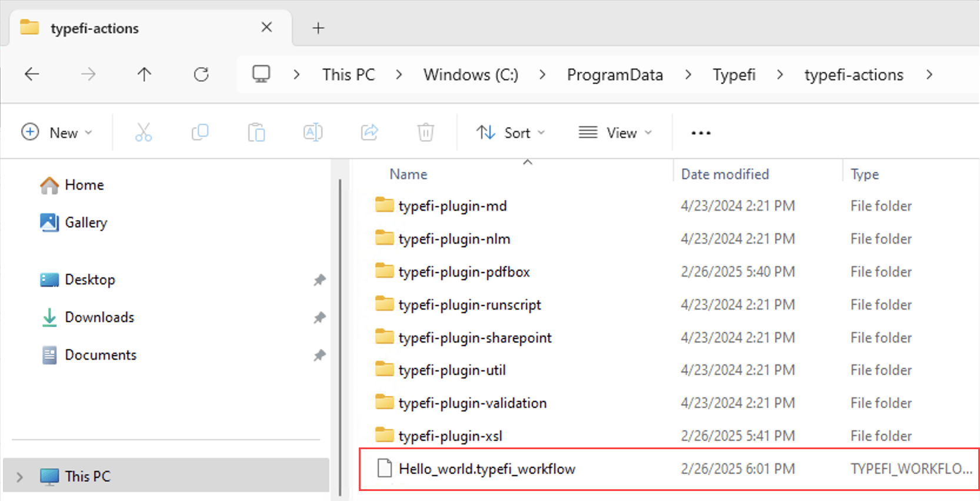Click the Share icon in toolbar
Image resolution: width=980 pixels, height=501 pixels.
369,132
